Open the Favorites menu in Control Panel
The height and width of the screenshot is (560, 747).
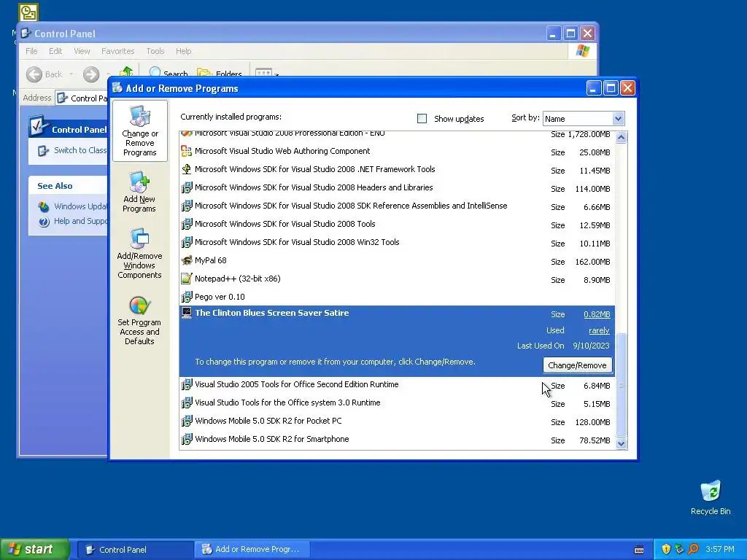tap(117, 51)
